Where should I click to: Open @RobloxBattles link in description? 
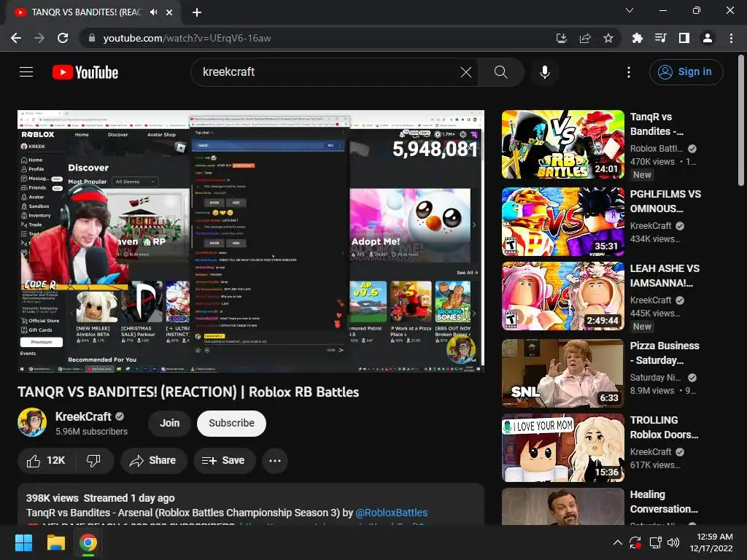pos(392,513)
